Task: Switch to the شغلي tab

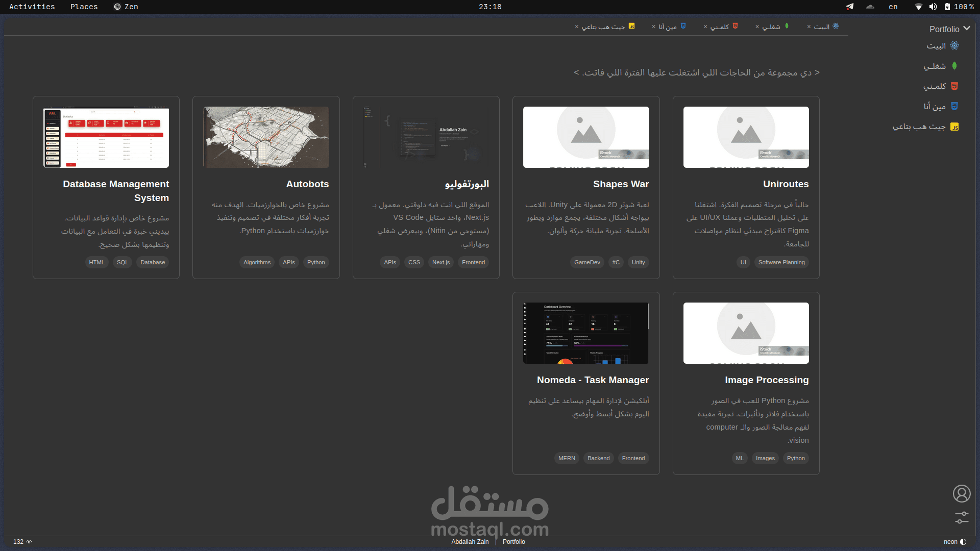Action: pyautogui.click(x=771, y=27)
